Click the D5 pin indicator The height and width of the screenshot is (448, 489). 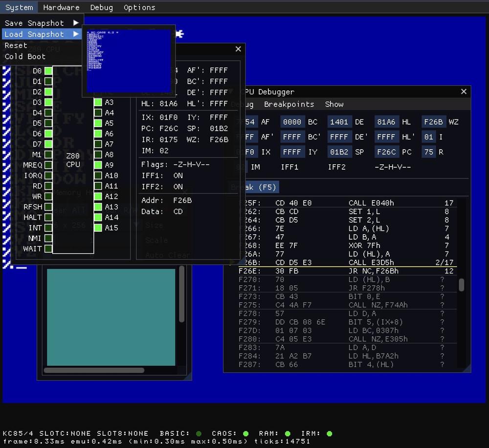48,123
